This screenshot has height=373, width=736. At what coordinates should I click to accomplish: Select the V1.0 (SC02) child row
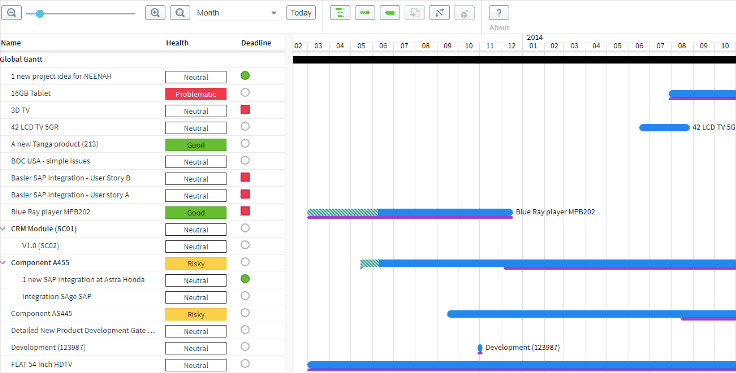click(x=143, y=246)
